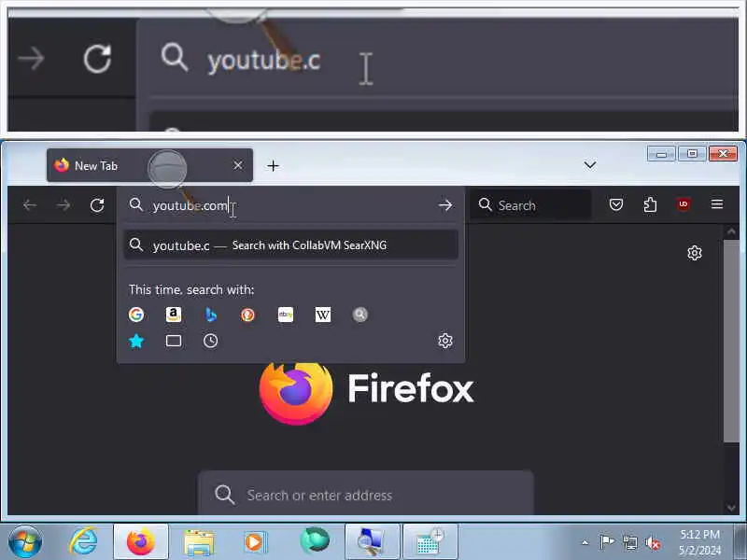Open the calendar clock taskbar app
The height and width of the screenshot is (560, 747).
(430, 541)
